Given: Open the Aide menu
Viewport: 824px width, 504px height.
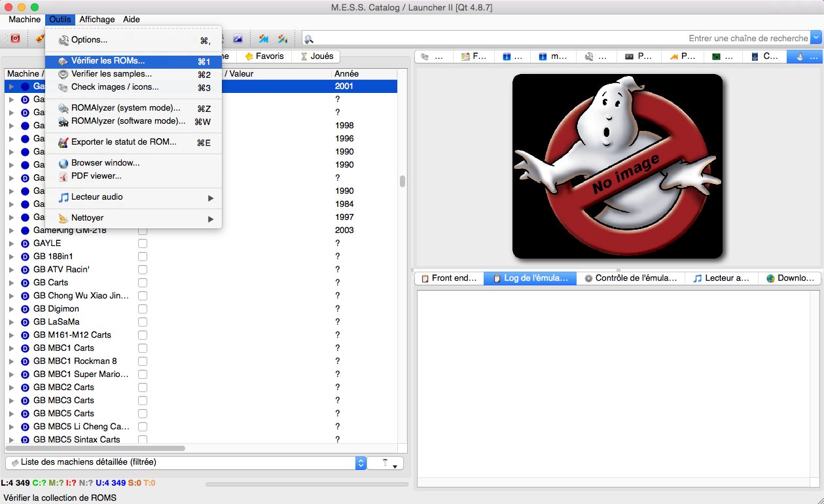Looking at the screenshot, I should (x=132, y=20).
